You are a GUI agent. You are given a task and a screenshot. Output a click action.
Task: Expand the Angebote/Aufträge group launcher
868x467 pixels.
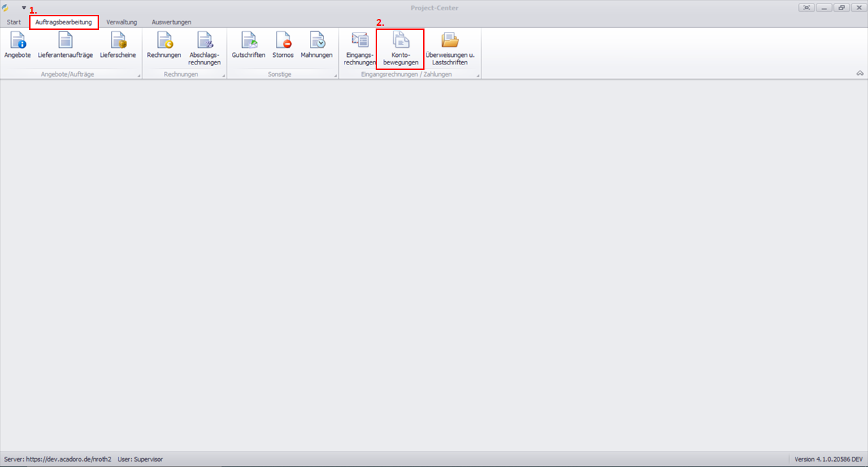pos(138,75)
